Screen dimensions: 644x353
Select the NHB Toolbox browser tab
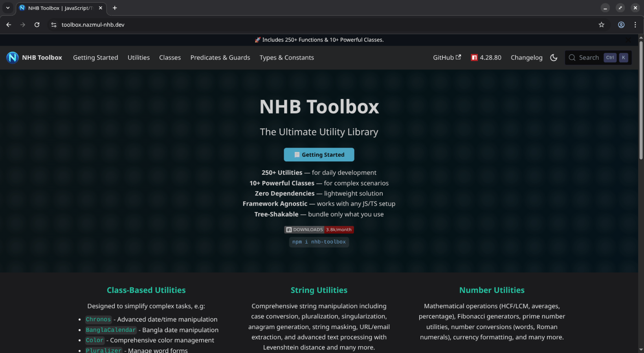tap(61, 8)
